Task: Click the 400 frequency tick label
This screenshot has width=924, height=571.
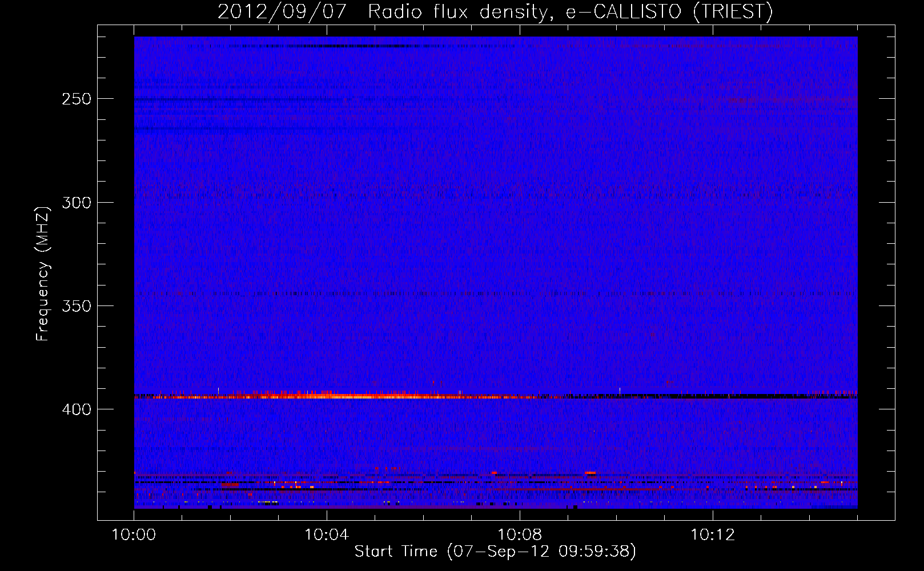Action: [x=77, y=409]
